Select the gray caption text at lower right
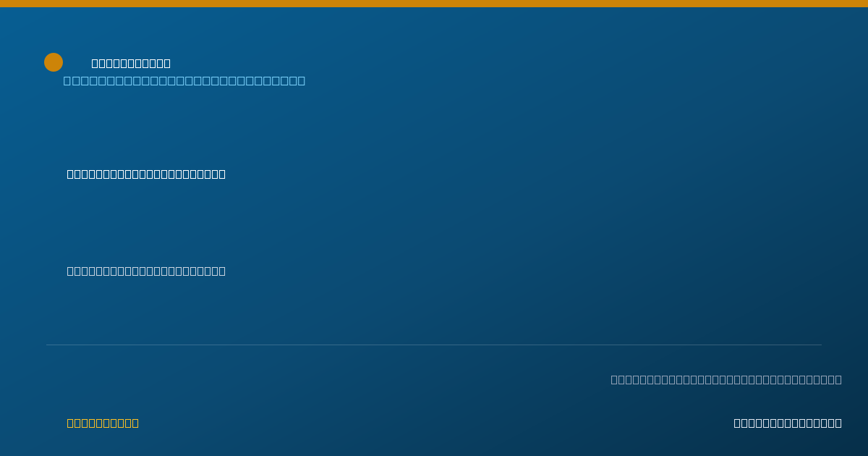868x456 pixels. 726,379
